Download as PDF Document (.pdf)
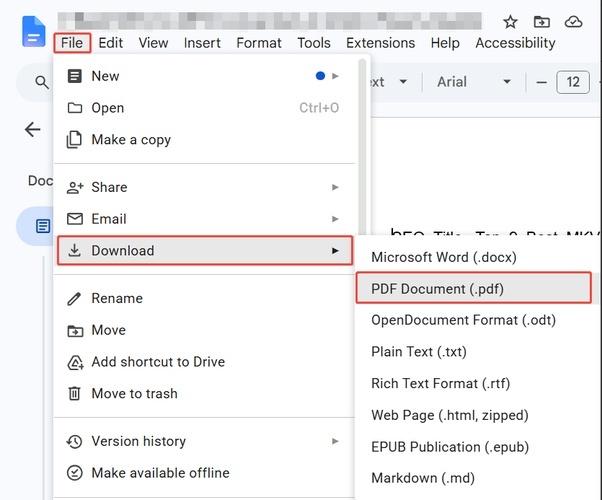 coord(474,288)
